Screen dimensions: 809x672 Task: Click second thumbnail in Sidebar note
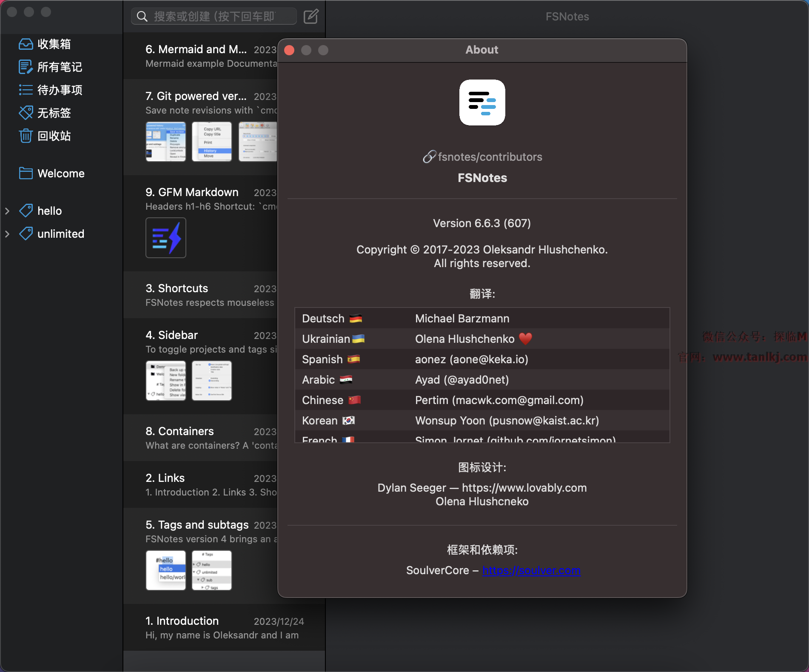pyautogui.click(x=212, y=381)
